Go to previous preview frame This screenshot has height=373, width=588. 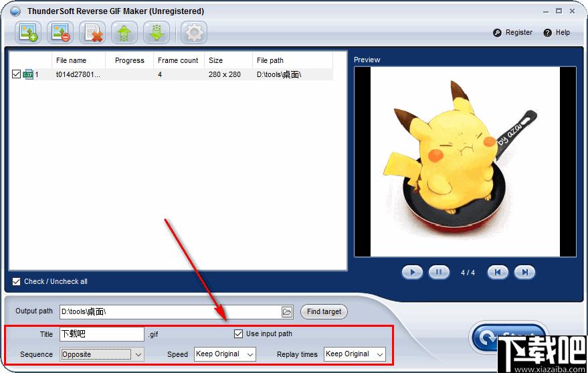tap(498, 273)
